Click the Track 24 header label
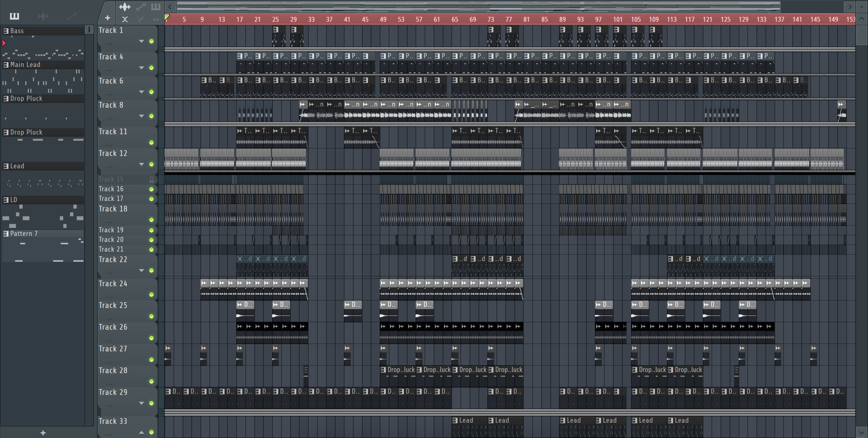This screenshot has width=868, height=438. coord(113,284)
